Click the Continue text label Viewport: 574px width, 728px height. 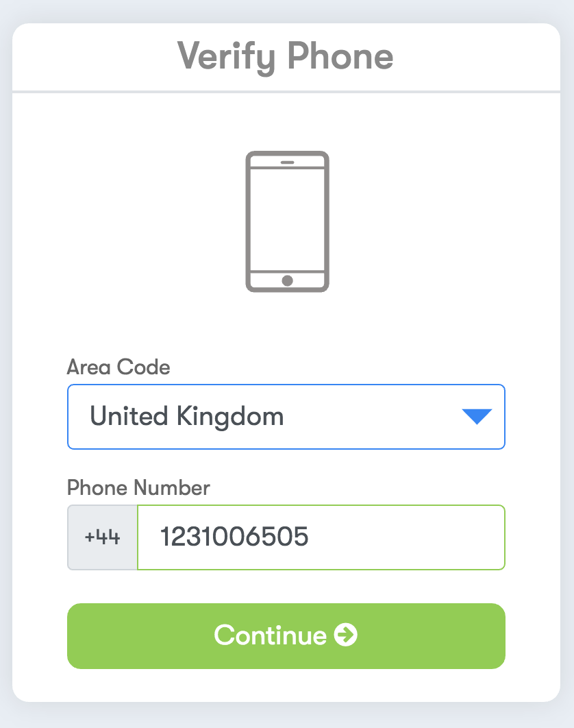[x=270, y=635]
